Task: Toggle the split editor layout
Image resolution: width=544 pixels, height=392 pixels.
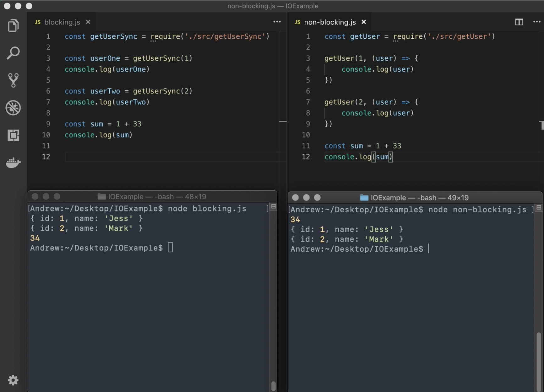Action: click(x=520, y=22)
